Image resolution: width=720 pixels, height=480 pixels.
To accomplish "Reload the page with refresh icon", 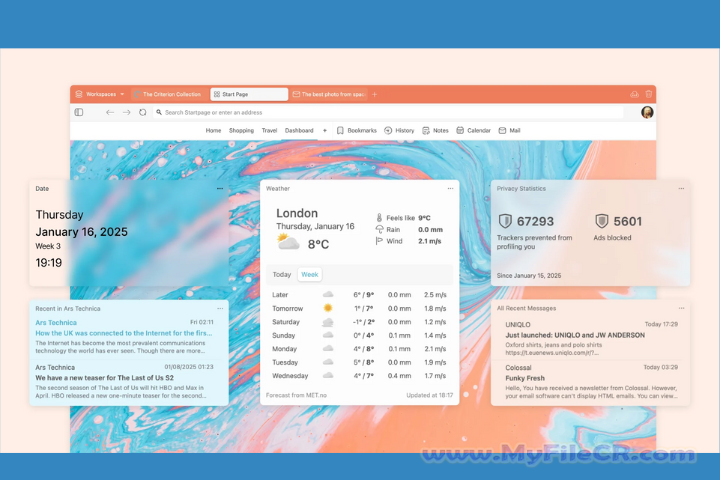I will (x=143, y=112).
